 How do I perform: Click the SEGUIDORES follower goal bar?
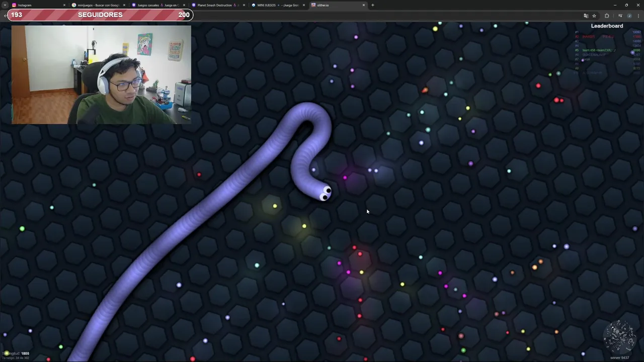point(100,15)
